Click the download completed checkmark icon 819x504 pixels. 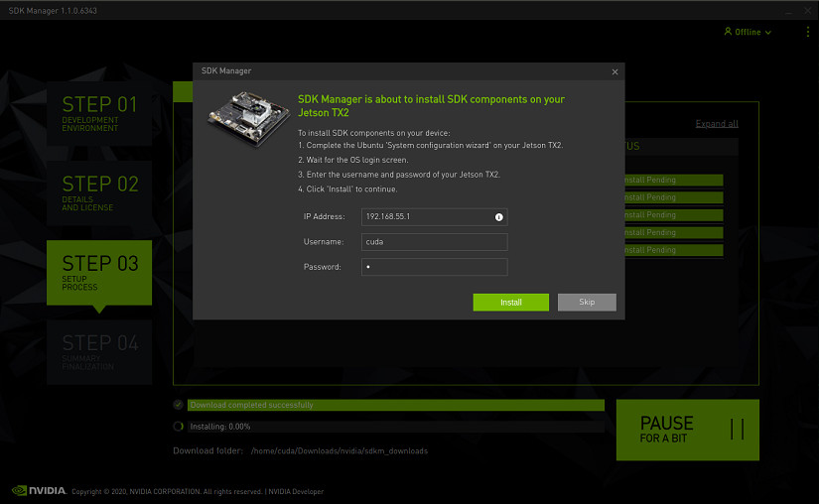[178, 405]
